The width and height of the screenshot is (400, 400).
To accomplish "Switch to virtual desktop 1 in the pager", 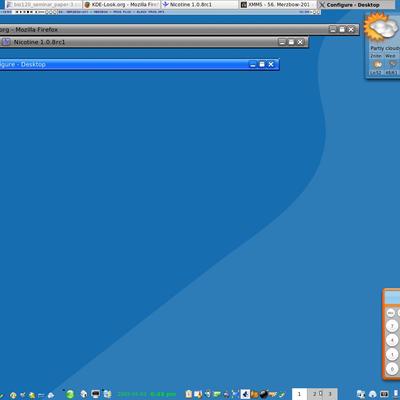I will (299, 394).
